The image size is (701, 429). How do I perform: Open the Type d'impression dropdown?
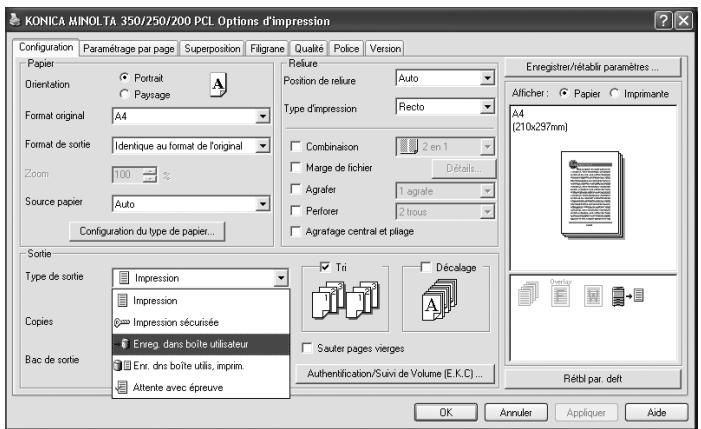click(487, 107)
